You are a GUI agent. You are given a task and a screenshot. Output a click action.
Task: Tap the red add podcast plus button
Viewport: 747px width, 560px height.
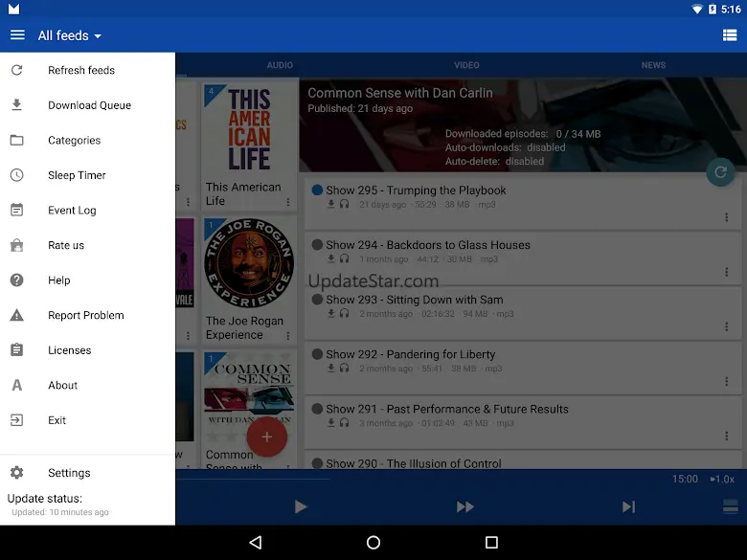(267, 437)
